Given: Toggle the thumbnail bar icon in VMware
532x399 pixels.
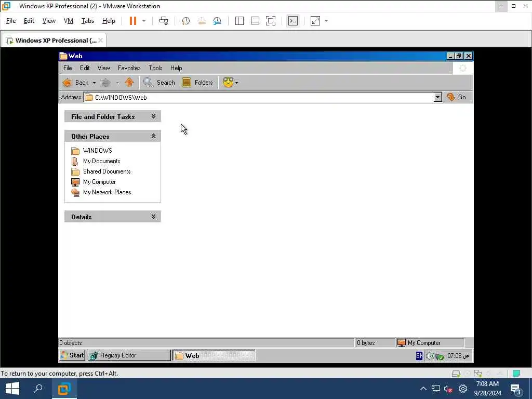Looking at the screenshot, I should point(255,21).
